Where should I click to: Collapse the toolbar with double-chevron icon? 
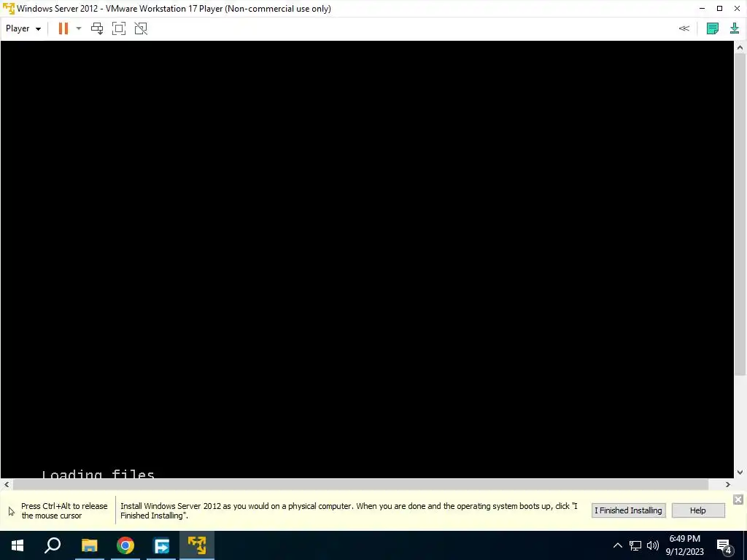(684, 28)
